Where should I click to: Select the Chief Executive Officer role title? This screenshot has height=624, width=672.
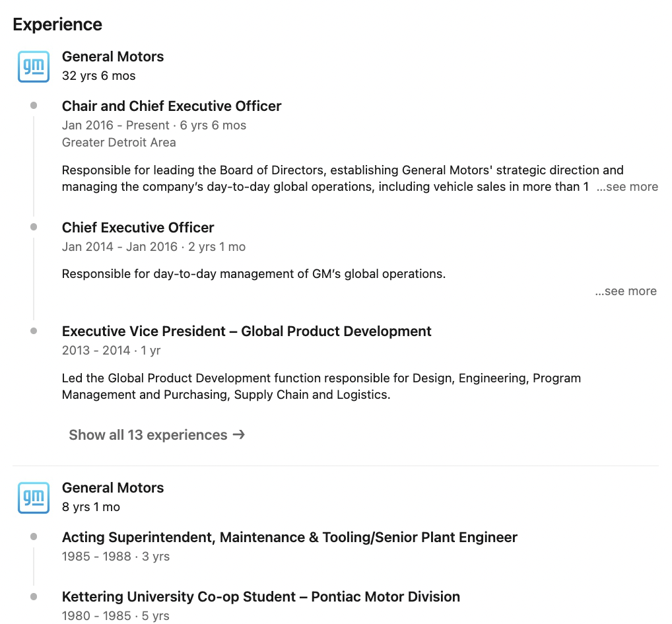pos(137,227)
